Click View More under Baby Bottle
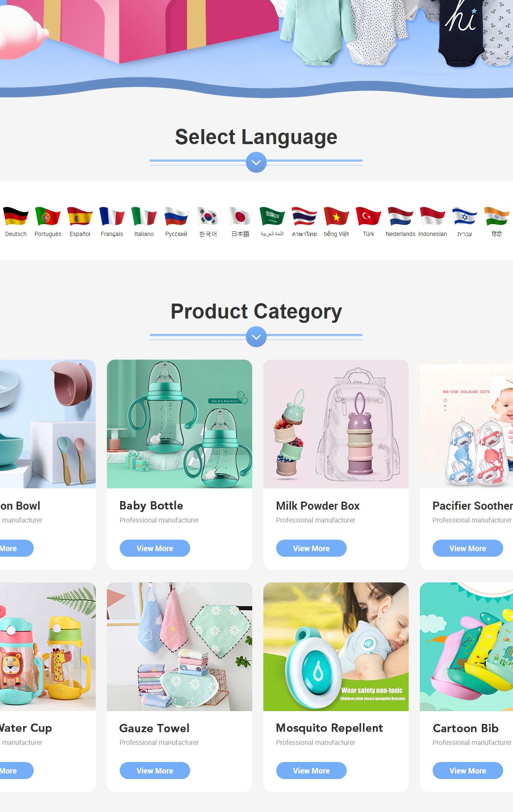This screenshot has width=513, height=812. tap(155, 548)
